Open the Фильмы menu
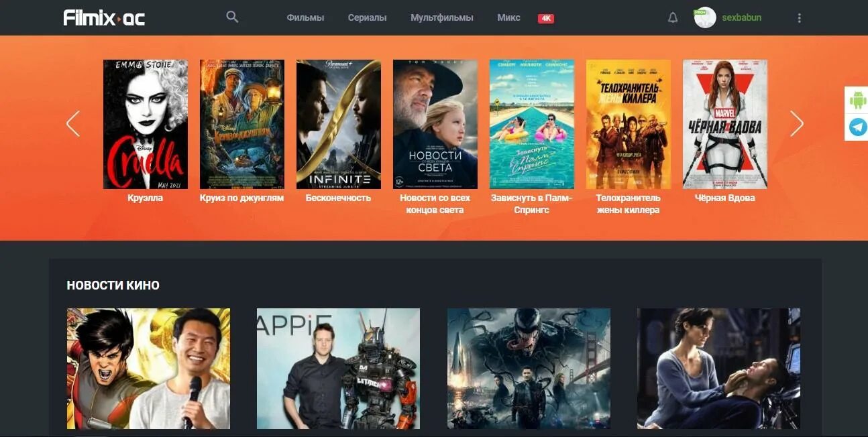Viewport: 868px width, 437px height. coord(305,17)
